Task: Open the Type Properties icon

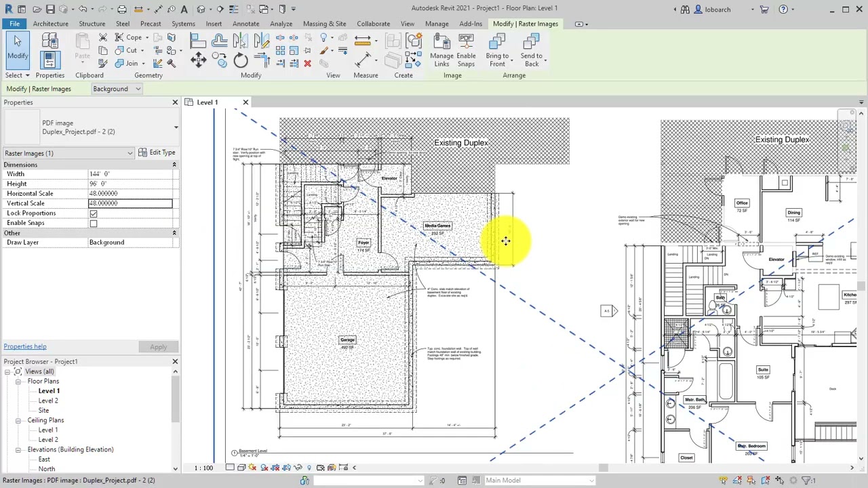Action: [x=50, y=41]
